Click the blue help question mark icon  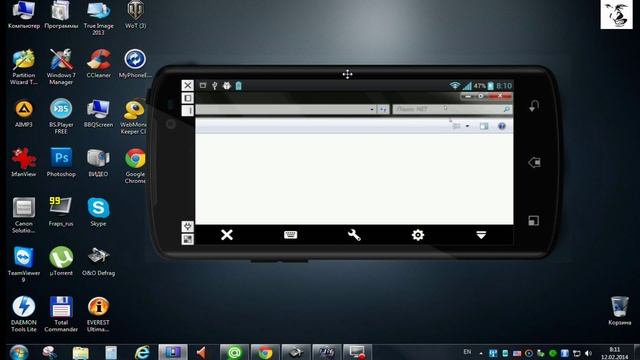tap(502, 126)
